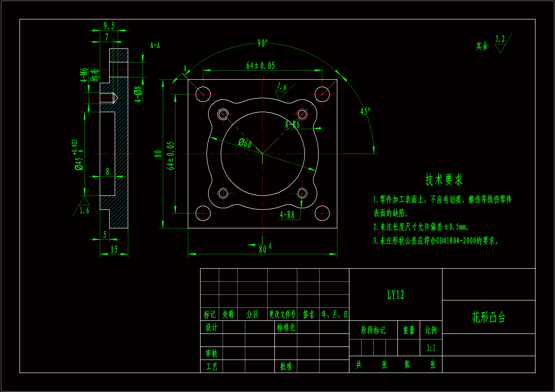Select the A-A section view label
The height and width of the screenshot is (392, 555).
click(155, 45)
